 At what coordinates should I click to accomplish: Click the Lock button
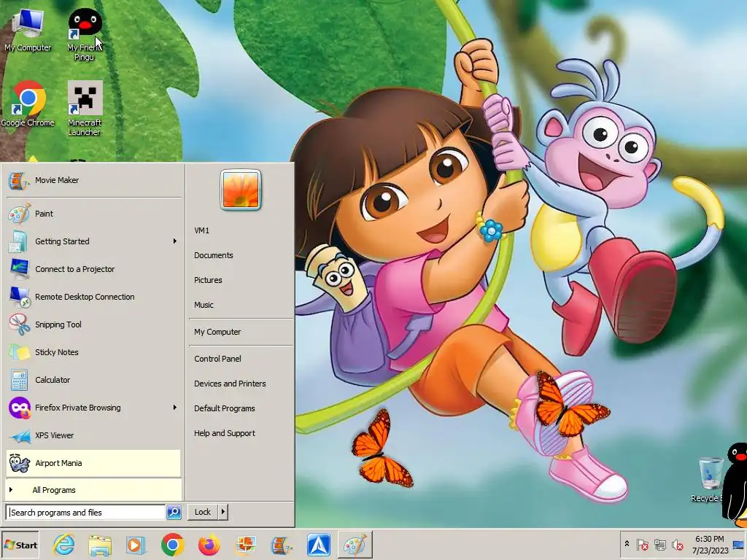(203, 512)
